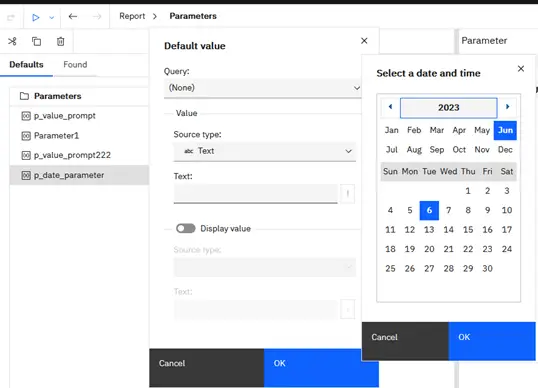Select the month Nov
Screen dimensions: 538x388
[482, 150]
